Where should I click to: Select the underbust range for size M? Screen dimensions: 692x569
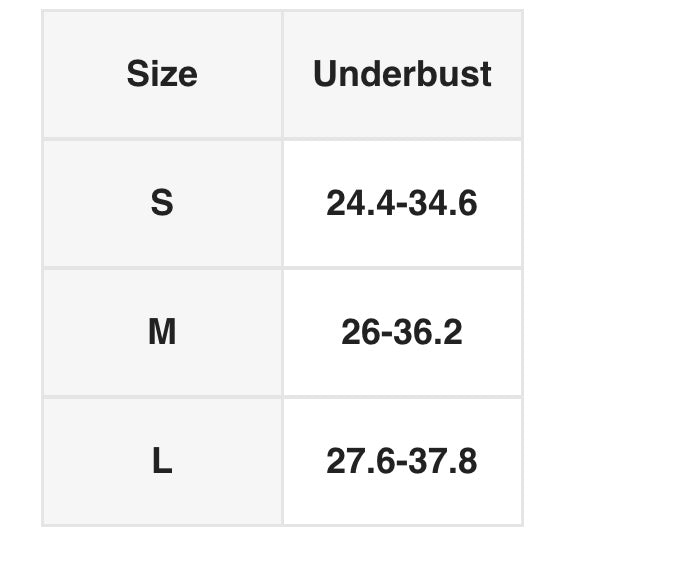(402, 332)
